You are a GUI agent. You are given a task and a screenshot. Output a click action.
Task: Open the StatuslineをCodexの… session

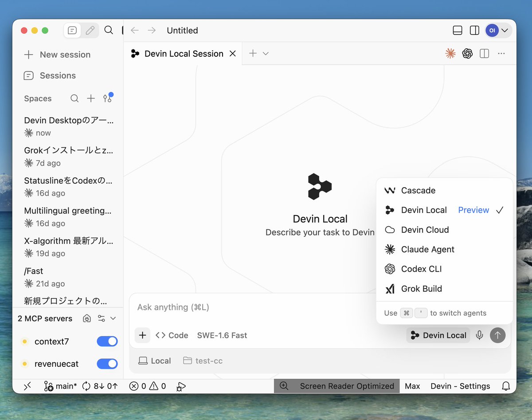[69, 187]
